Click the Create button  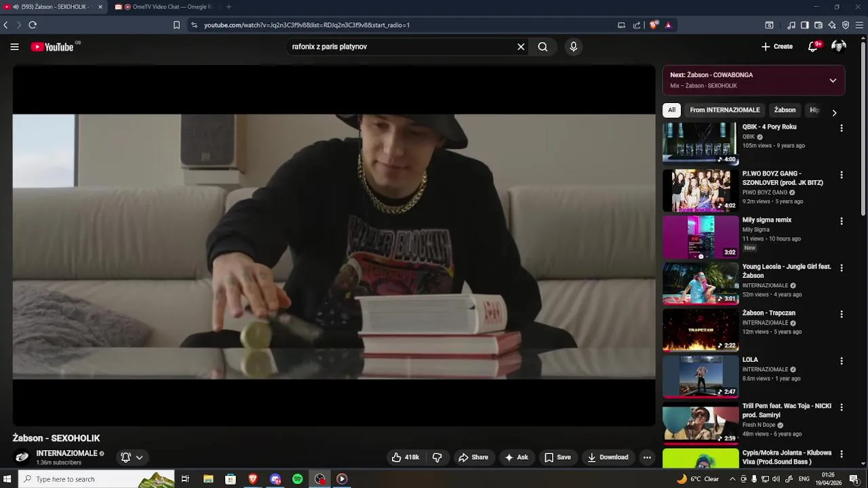(x=777, y=47)
